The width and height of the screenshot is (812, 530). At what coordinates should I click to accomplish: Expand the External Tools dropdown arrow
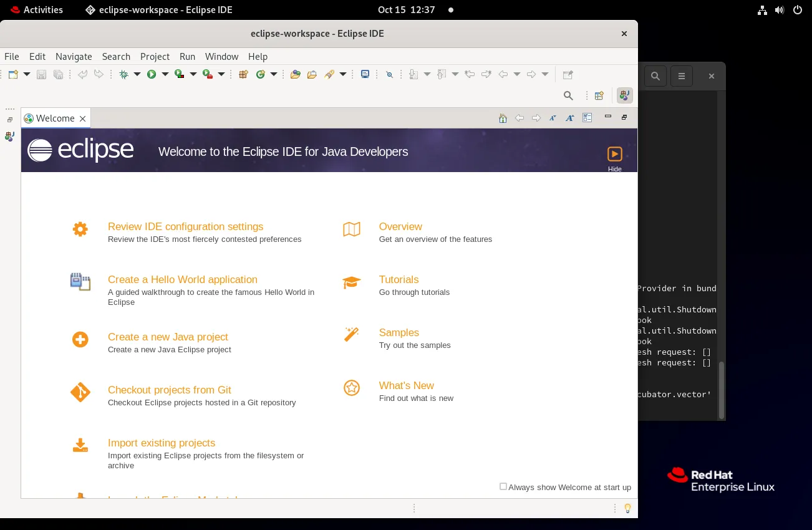pyautogui.click(x=221, y=74)
